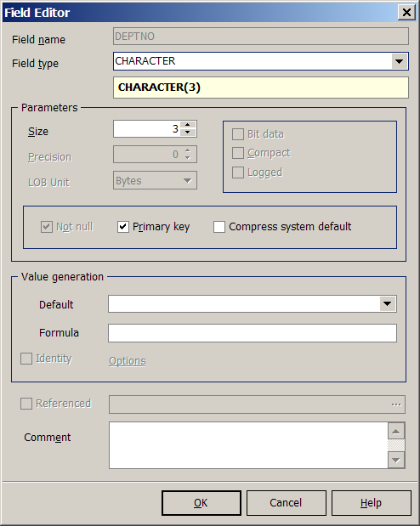Expand the Default value dropdown
420x526 pixels.
[388, 304]
